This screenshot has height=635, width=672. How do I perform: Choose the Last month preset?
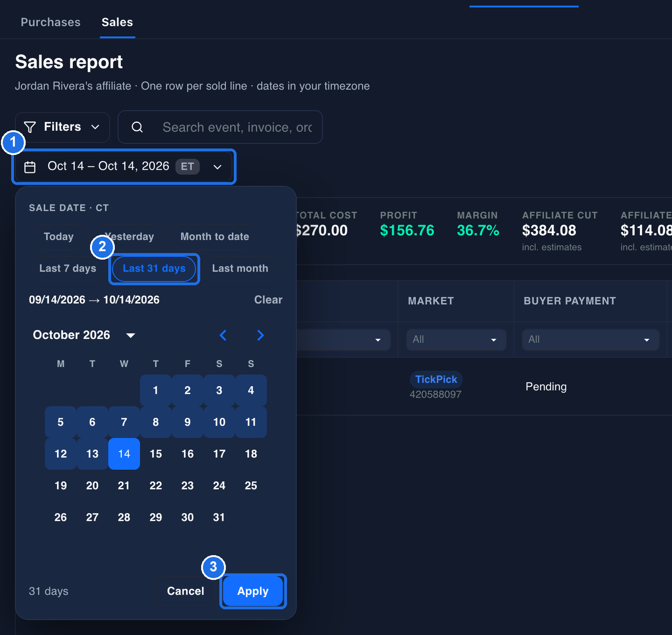[x=240, y=268]
